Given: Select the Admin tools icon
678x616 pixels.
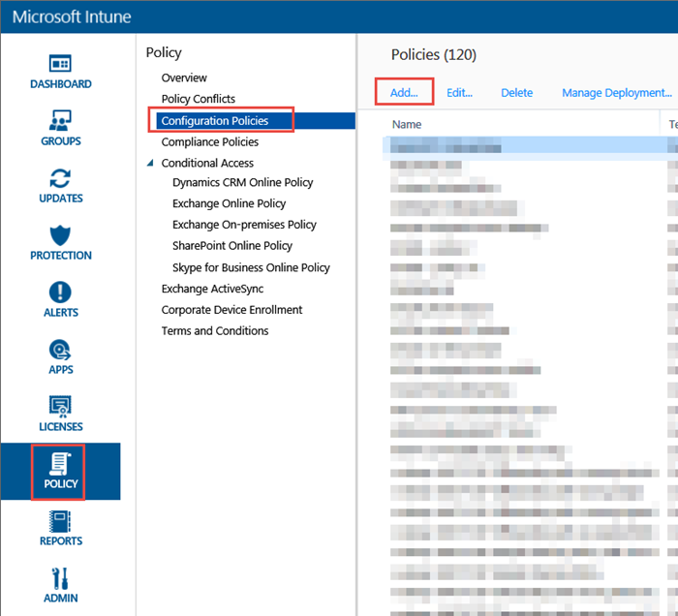Looking at the screenshot, I should 60,578.
